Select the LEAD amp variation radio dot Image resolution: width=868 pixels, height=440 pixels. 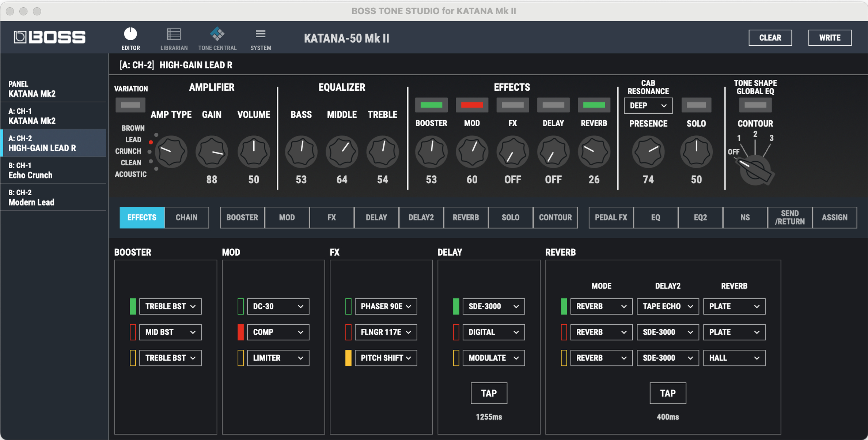(151, 142)
